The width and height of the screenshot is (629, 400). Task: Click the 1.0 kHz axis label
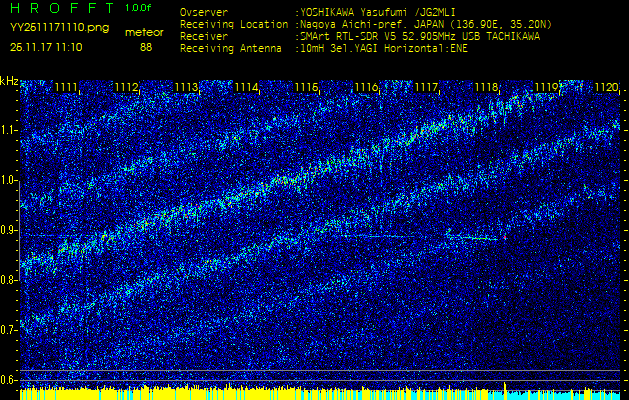click(8, 181)
